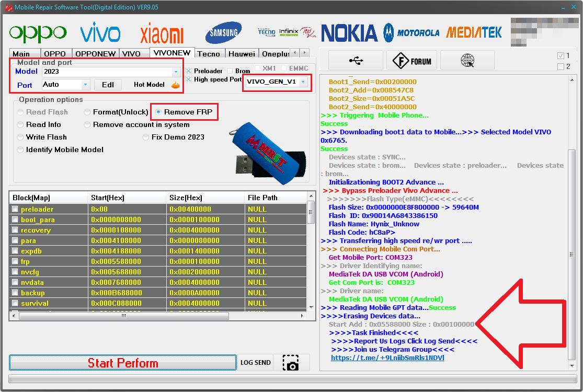Click the Model text field

point(107,72)
